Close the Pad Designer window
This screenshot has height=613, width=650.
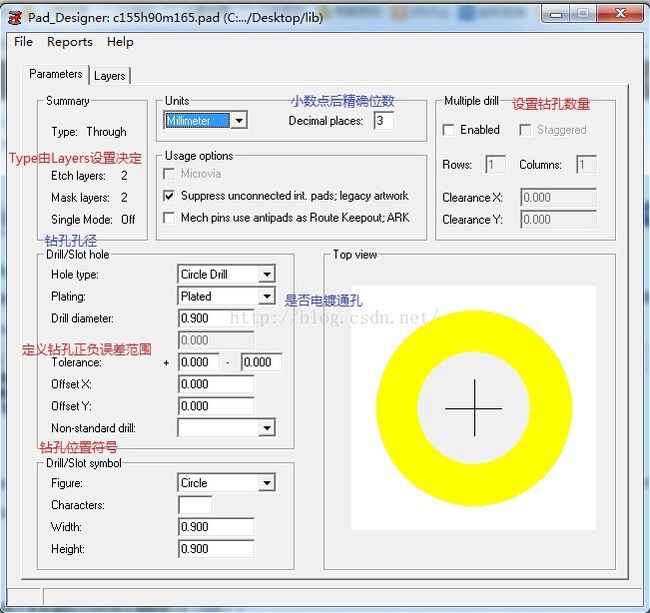click(620, 15)
